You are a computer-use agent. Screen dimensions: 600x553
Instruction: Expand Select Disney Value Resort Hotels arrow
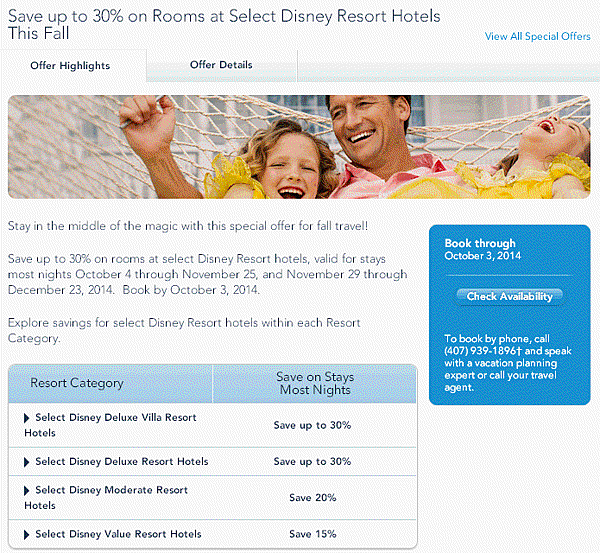point(27,535)
